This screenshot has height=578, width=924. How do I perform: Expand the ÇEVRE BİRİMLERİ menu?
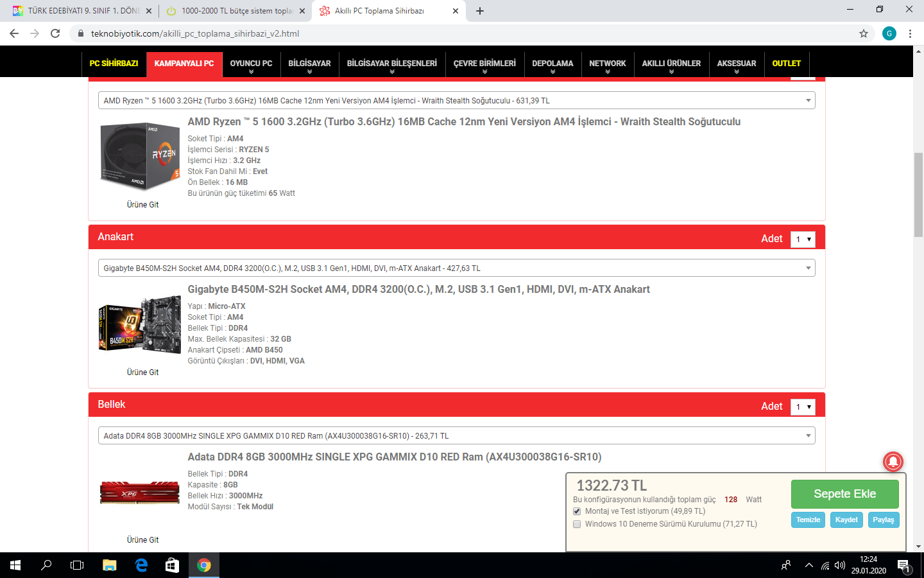tap(484, 65)
